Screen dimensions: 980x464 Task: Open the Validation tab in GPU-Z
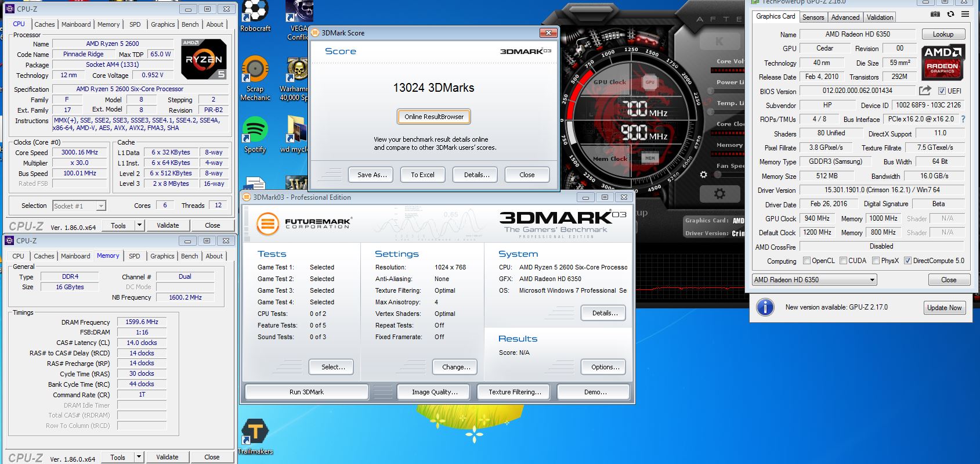[x=880, y=17]
